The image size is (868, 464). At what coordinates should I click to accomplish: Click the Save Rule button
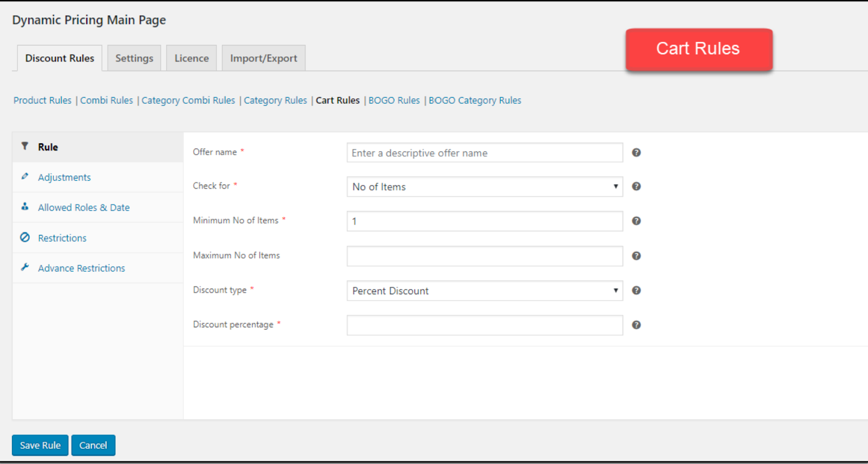pyautogui.click(x=40, y=445)
